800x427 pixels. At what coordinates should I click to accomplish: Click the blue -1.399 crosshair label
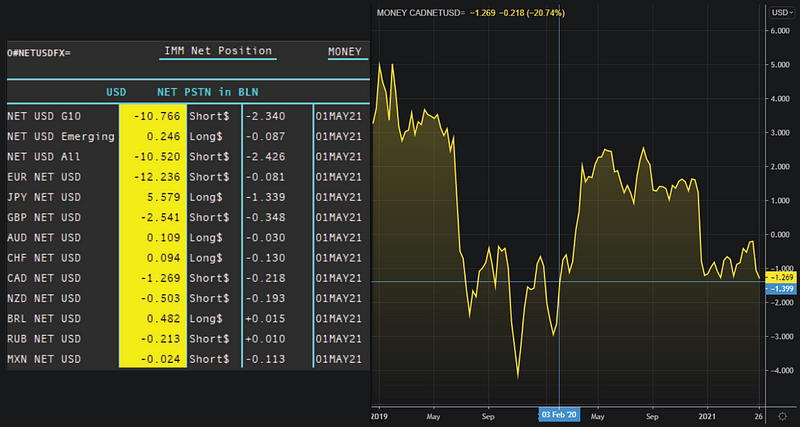click(x=782, y=289)
